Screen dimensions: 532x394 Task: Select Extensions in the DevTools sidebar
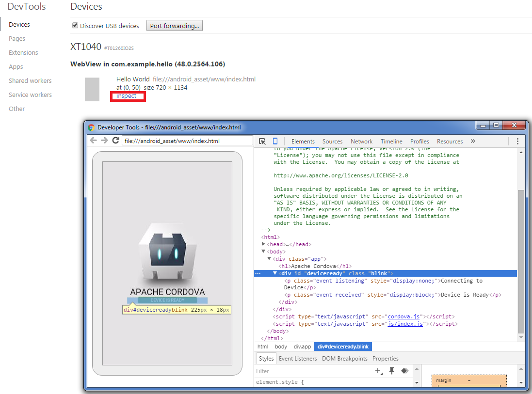23,52
